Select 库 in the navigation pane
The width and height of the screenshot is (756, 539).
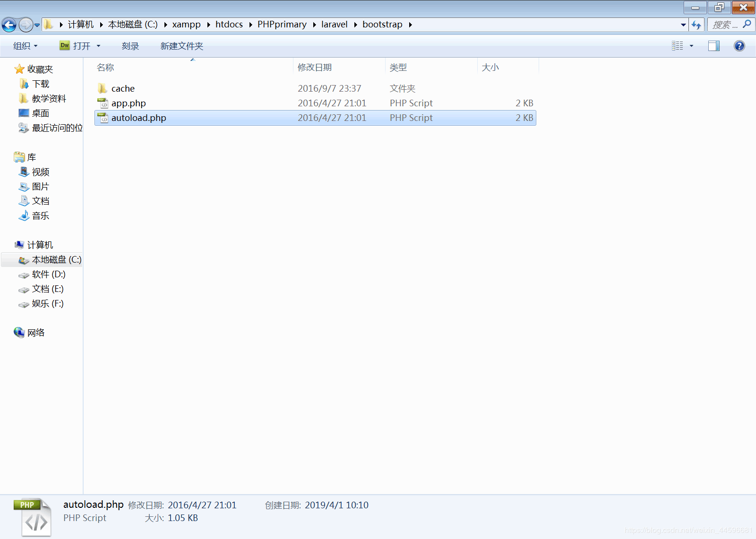click(32, 157)
